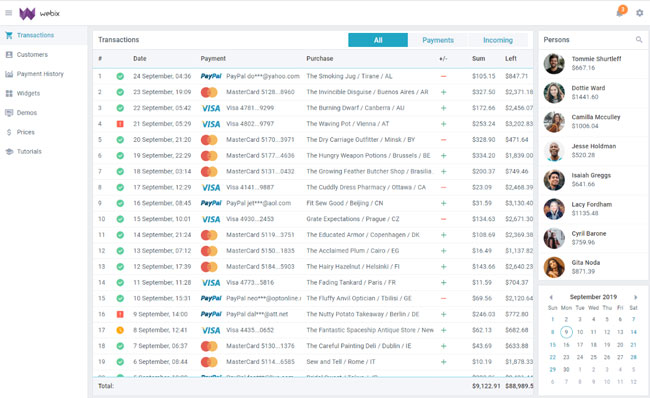Select the All filter tab
This screenshot has height=398, width=650.
[x=378, y=40]
